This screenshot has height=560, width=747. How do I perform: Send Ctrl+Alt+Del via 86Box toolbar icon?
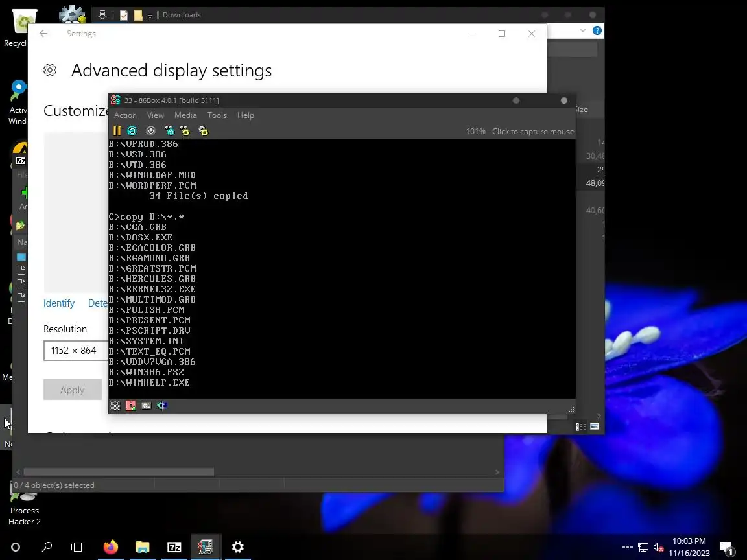click(x=169, y=131)
